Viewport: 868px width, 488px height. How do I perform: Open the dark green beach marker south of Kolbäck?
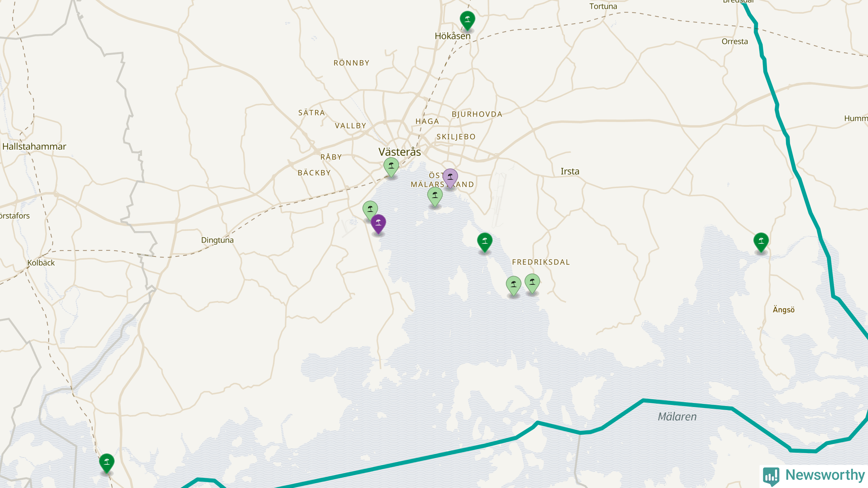pyautogui.click(x=107, y=463)
